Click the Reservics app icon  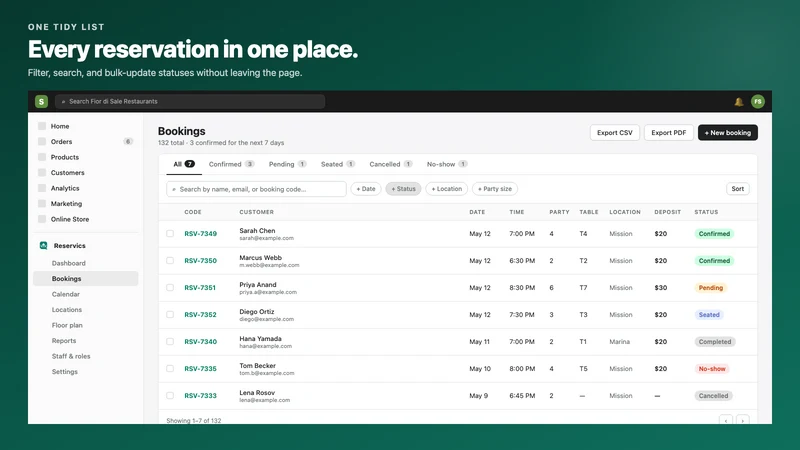click(x=43, y=245)
